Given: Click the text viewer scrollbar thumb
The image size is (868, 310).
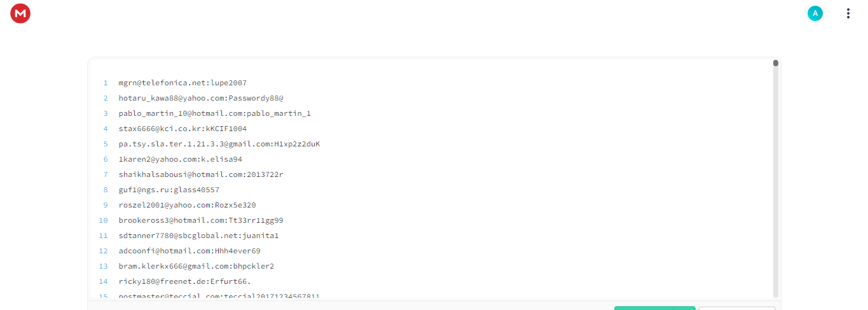Looking at the screenshot, I should coord(776,63).
